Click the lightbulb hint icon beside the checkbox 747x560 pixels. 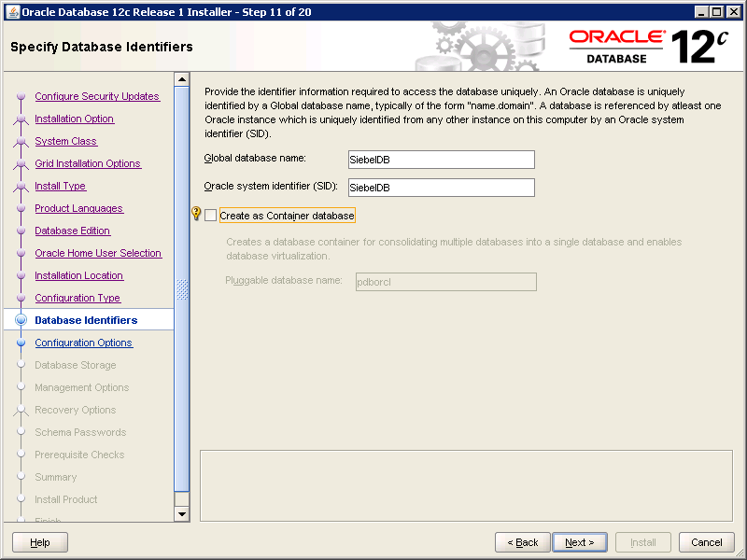(x=196, y=214)
